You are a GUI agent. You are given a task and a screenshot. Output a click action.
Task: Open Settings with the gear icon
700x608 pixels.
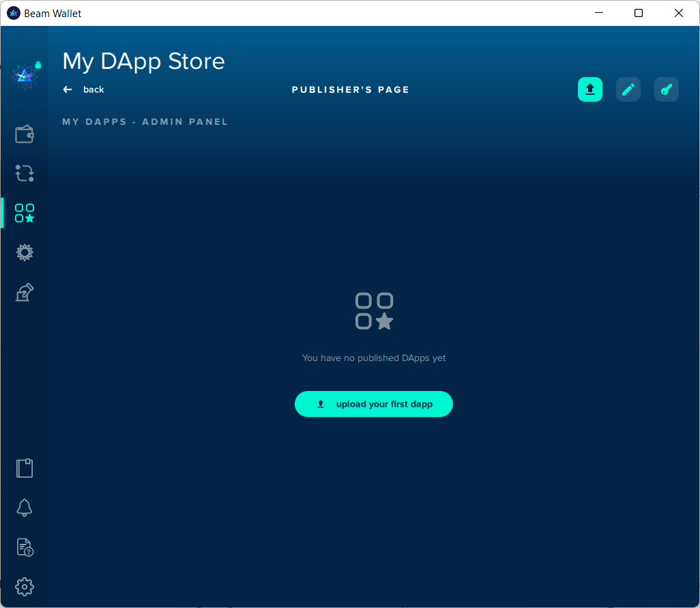pos(25,587)
